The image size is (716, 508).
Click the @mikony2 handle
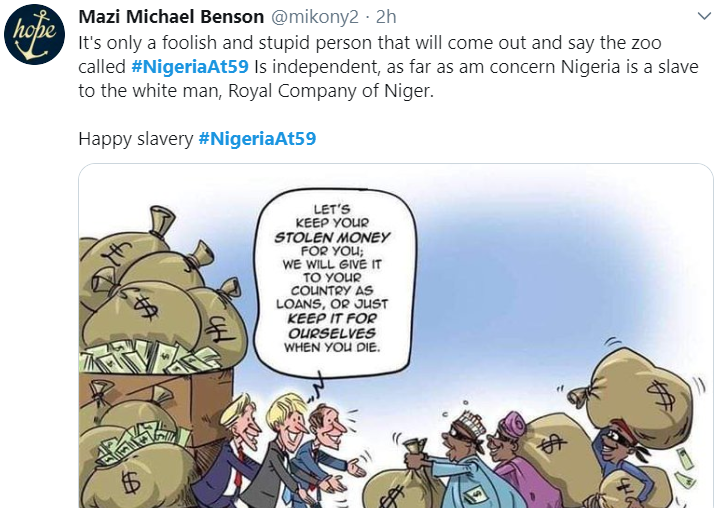point(315,17)
